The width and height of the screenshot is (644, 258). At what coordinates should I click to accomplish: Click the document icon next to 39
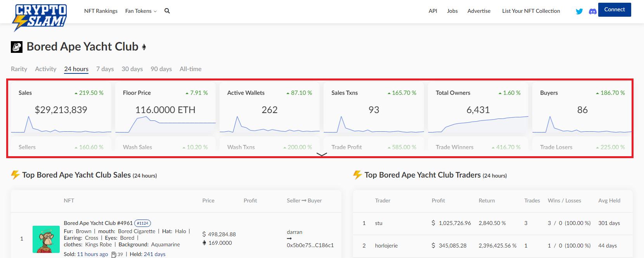click(114, 255)
